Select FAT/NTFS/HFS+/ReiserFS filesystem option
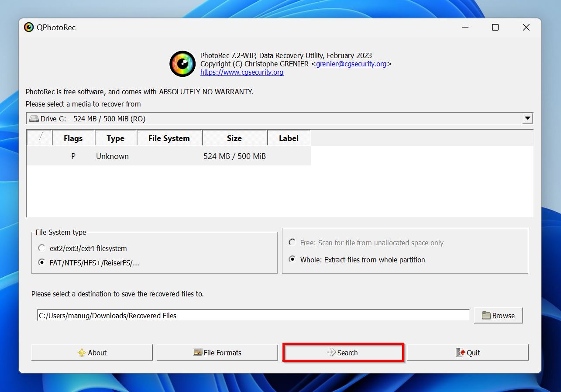This screenshot has width=561, height=392. 41,262
